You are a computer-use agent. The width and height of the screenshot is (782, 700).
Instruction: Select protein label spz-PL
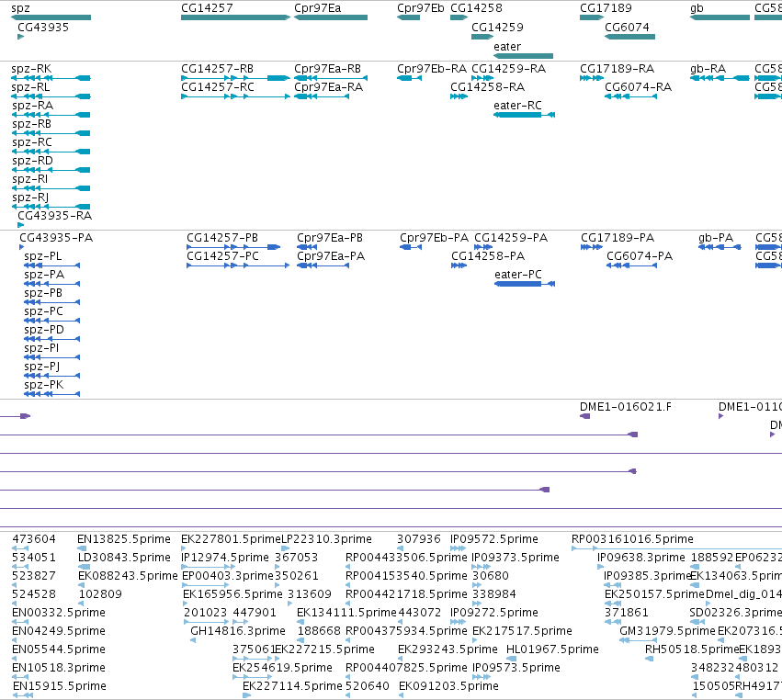tap(43, 256)
